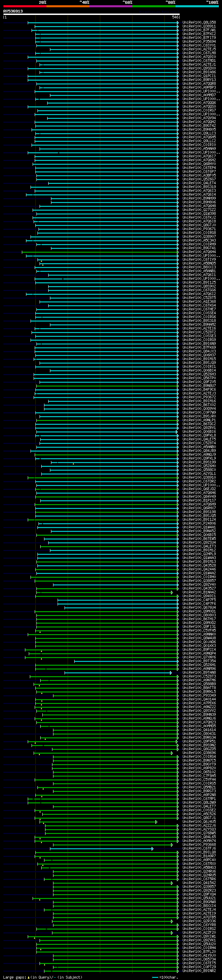Select the UniRef100_A5ANA9 label
Viewport: 222px width, 980px height.
click(x=199, y=149)
